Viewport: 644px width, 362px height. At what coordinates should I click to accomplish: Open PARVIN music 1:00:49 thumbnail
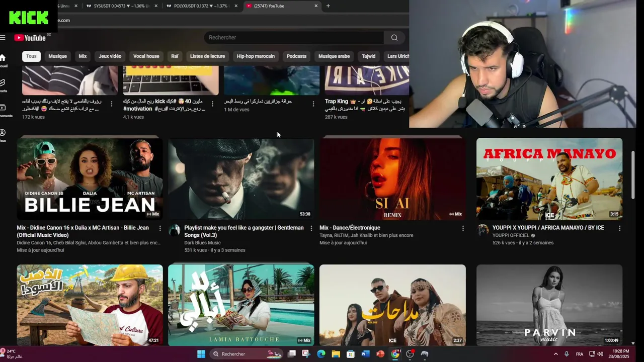click(549, 305)
